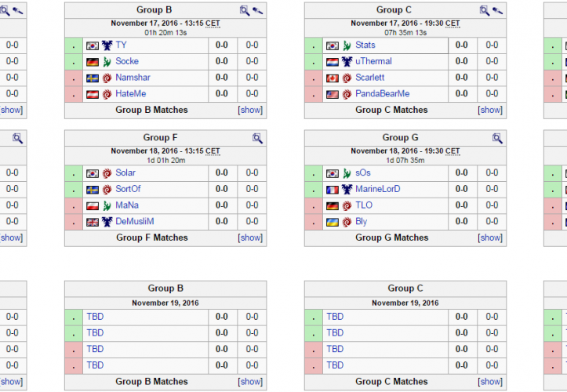
Task: Open the player page for Namshar
Action: [x=133, y=78]
